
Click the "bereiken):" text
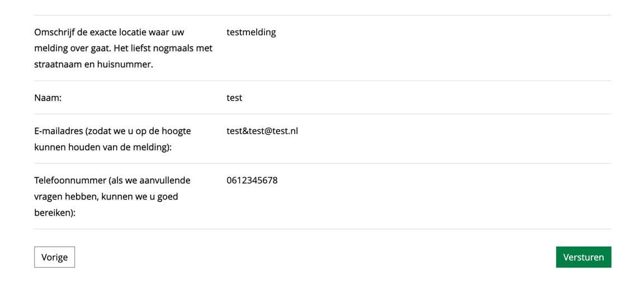click(55, 213)
